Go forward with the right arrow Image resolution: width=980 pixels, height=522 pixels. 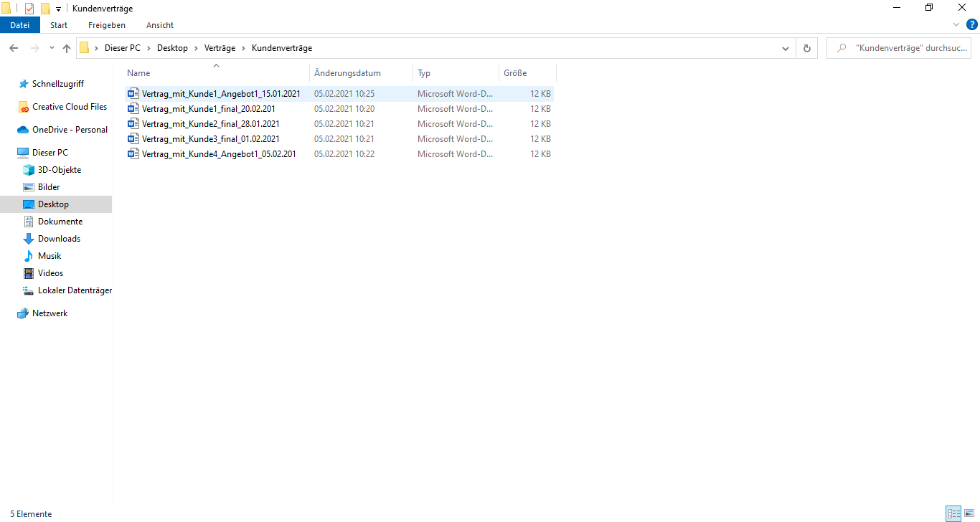(34, 48)
